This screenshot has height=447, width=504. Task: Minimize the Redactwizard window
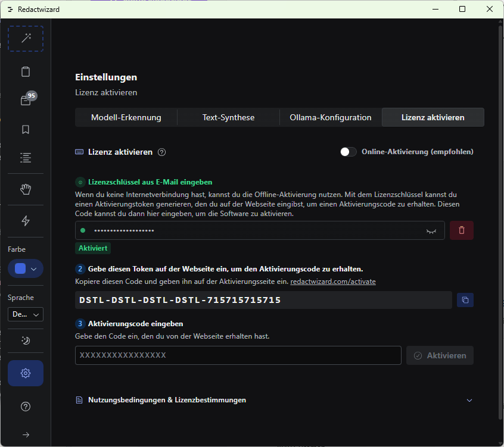pos(435,9)
